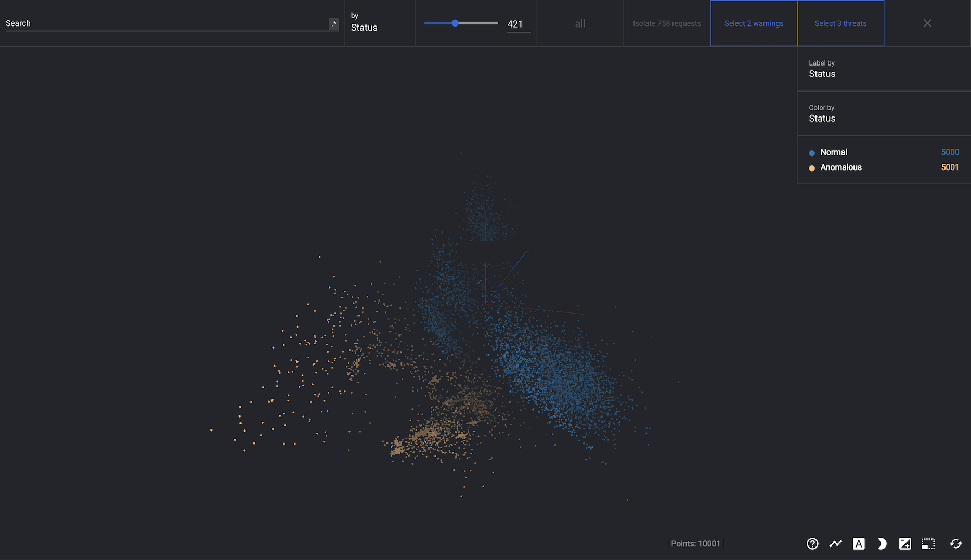Image resolution: width=971 pixels, height=560 pixels.
Task: Click 'Select 3 threats' button
Action: (x=840, y=23)
